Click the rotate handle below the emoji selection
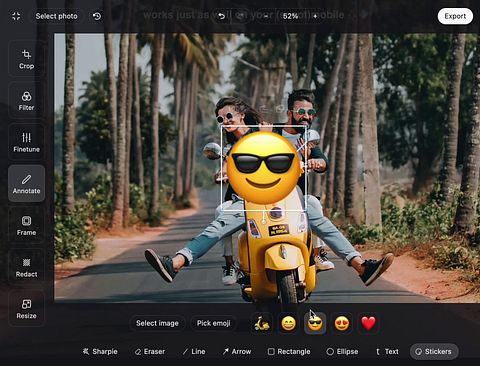This screenshot has width=480, height=366. pyautogui.click(x=264, y=221)
